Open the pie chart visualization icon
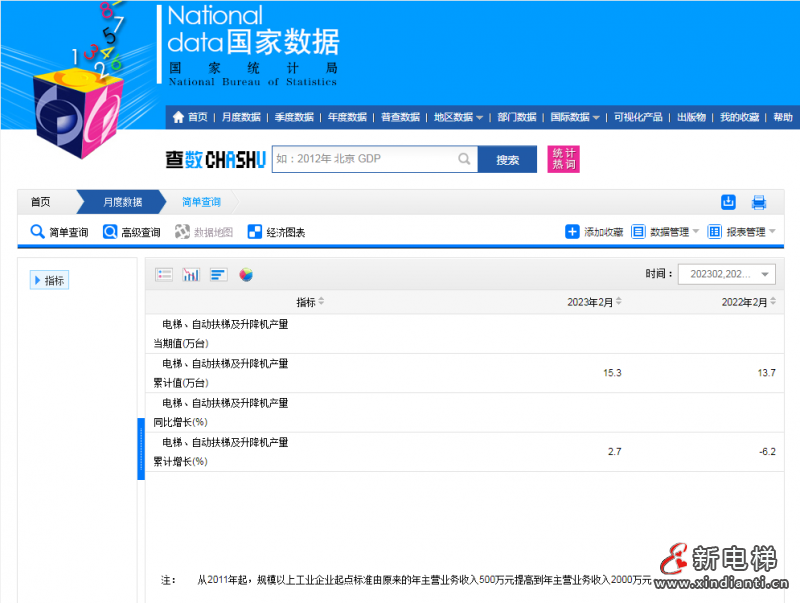This screenshot has width=800, height=603. coord(246,274)
